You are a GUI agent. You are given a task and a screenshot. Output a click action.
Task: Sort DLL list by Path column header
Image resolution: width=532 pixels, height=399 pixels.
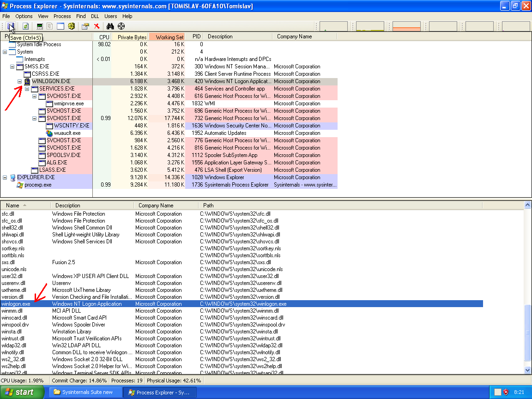[340, 206]
